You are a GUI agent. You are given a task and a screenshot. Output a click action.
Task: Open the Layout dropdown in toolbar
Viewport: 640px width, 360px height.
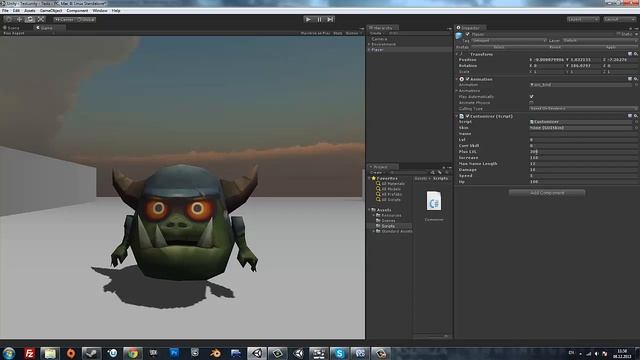point(619,19)
